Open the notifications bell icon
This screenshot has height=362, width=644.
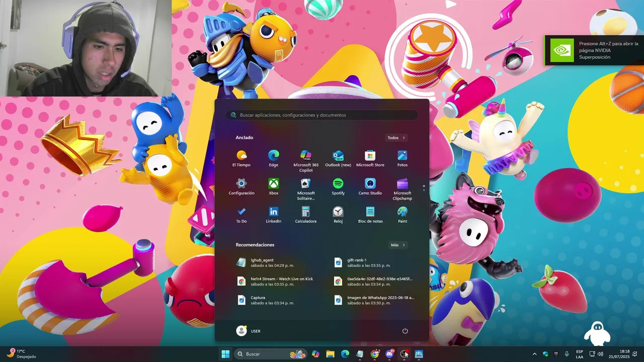[x=635, y=354]
